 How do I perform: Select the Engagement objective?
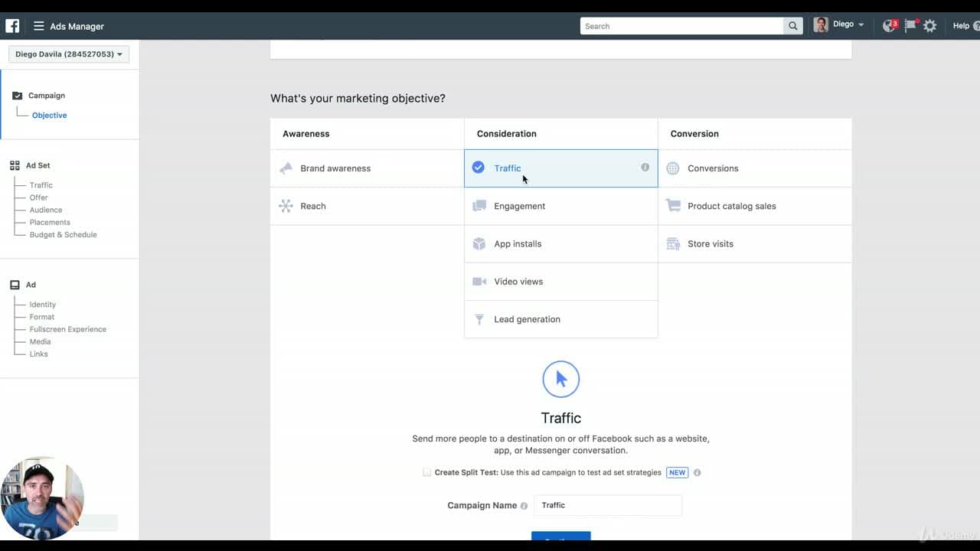pos(561,206)
